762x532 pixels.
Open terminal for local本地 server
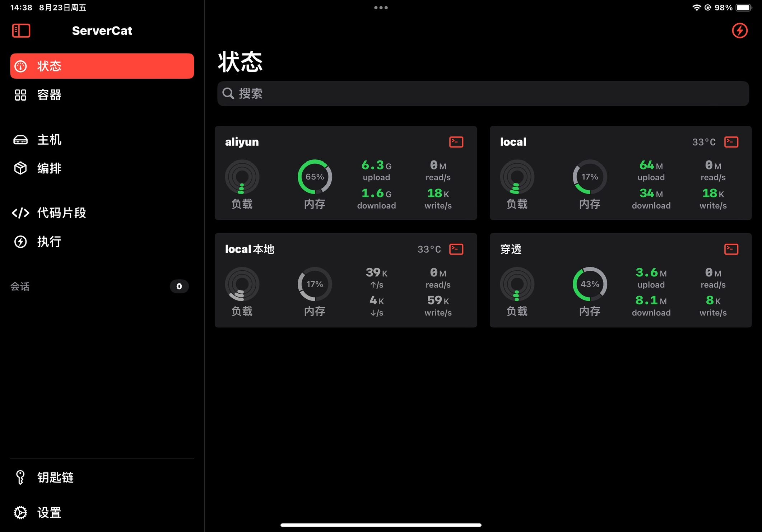click(456, 249)
